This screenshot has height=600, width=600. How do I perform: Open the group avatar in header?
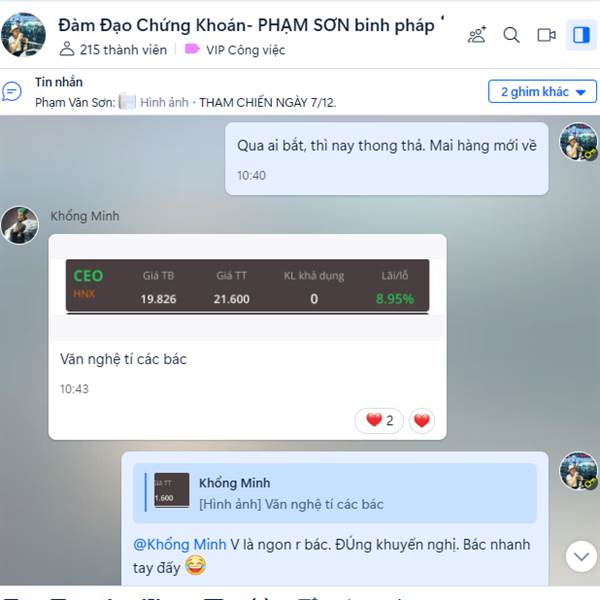[23, 34]
